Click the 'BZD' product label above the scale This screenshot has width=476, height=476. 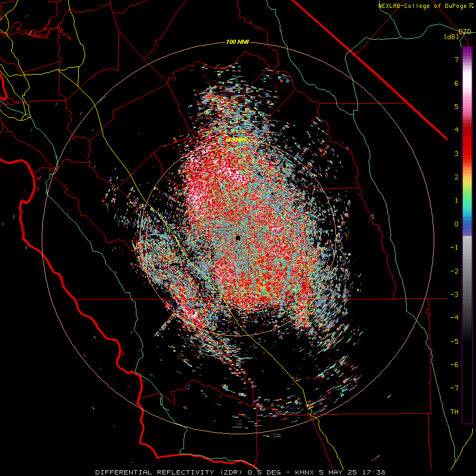(465, 32)
